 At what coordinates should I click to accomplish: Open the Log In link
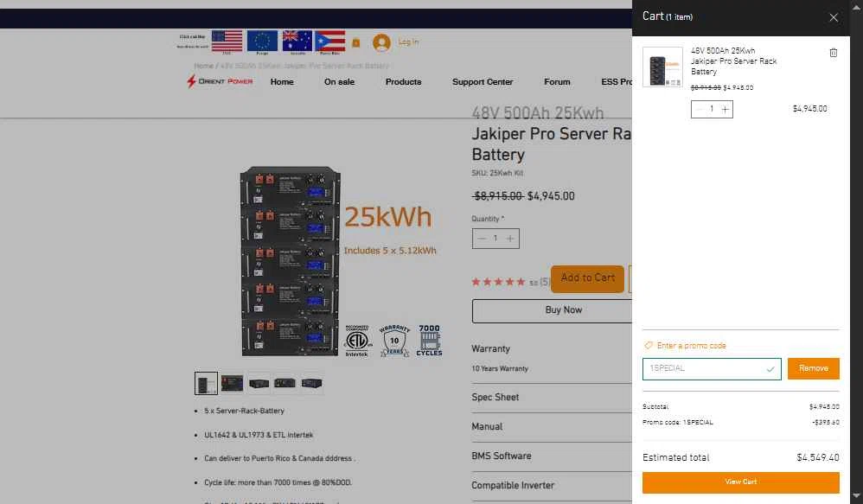(408, 41)
